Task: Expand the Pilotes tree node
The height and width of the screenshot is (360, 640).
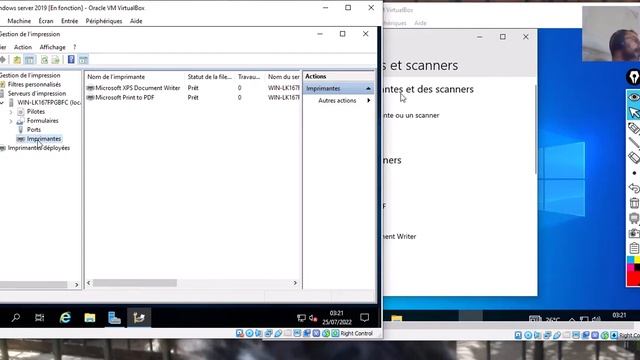Action: [x=11, y=111]
